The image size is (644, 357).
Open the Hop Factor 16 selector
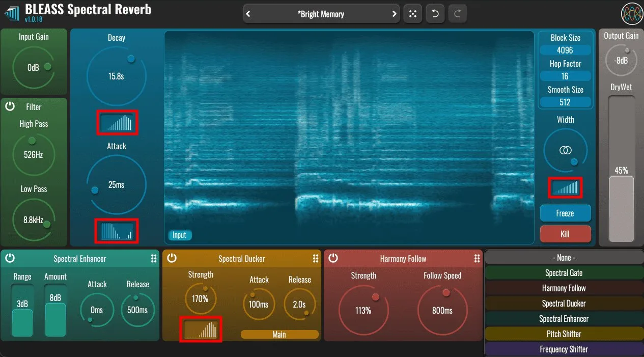pos(565,76)
